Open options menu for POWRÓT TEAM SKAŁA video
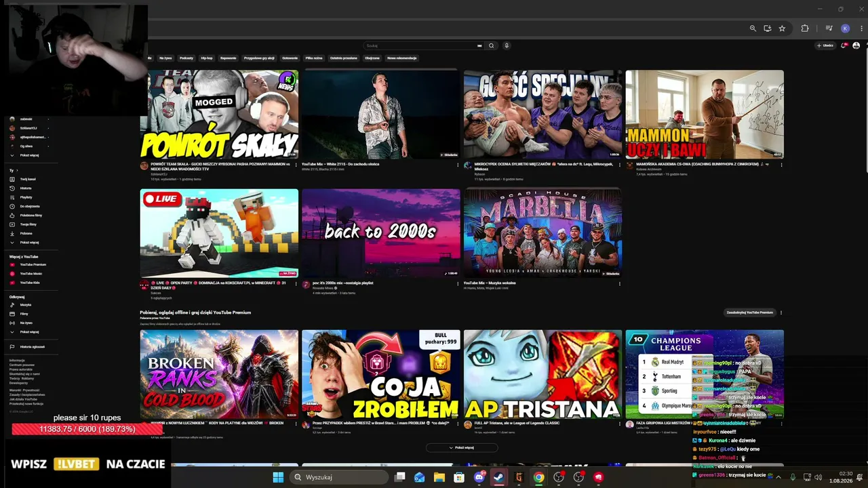This screenshot has height=488, width=868. point(296,165)
